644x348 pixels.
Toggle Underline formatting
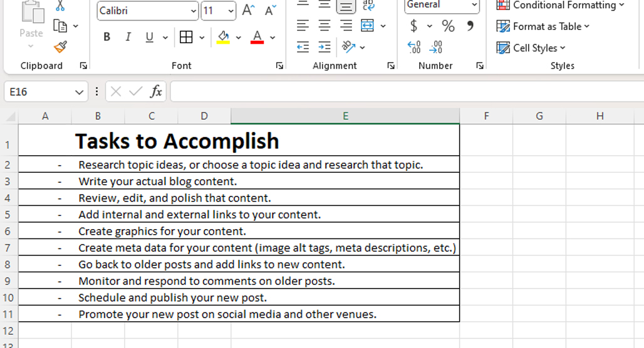pos(150,37)
